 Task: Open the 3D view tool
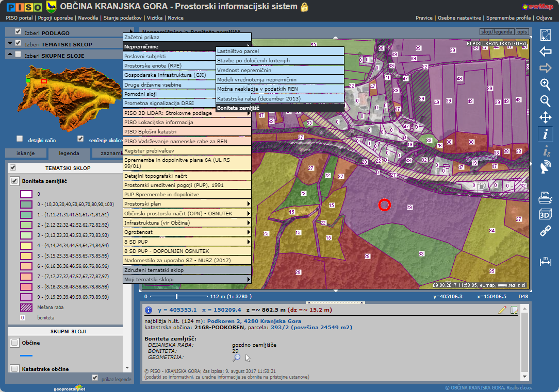click(545, 214)
